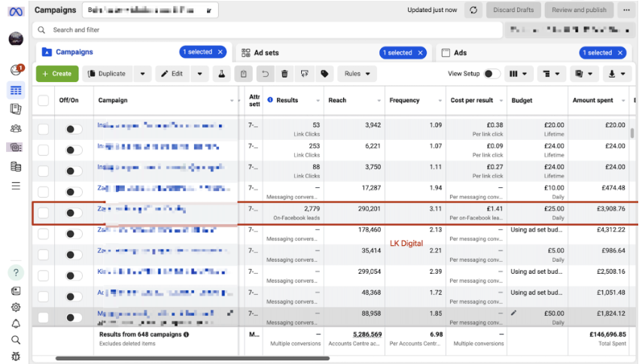The image size is (639, 364).
Task: Click the sidebar Search magnifier icon
Action: [x=16, y=340]
